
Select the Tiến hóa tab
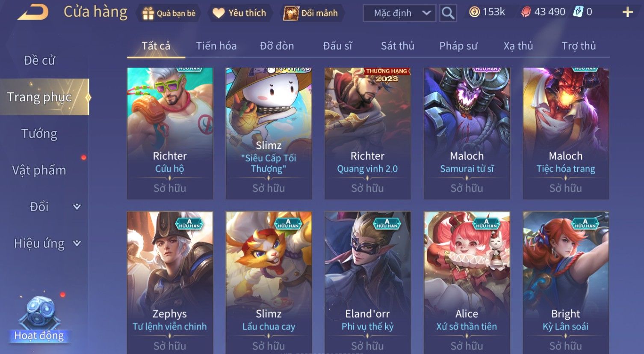pos(216,46)
